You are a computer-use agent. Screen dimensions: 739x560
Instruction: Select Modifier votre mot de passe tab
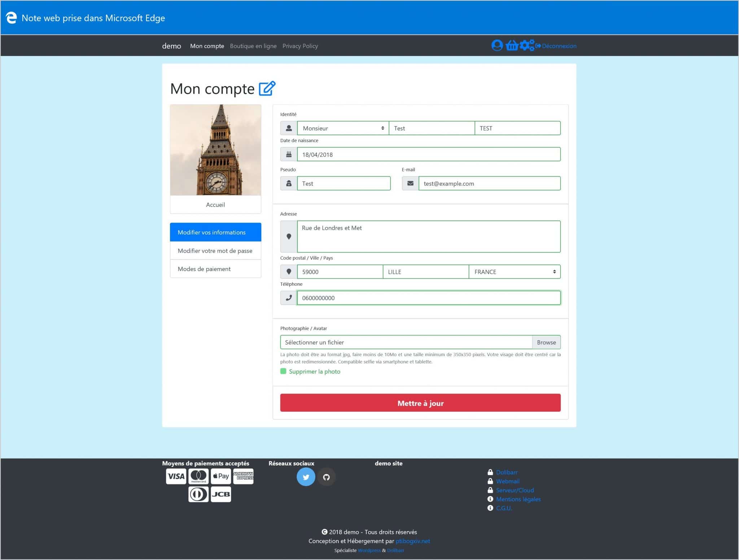(x=215, y=251)
